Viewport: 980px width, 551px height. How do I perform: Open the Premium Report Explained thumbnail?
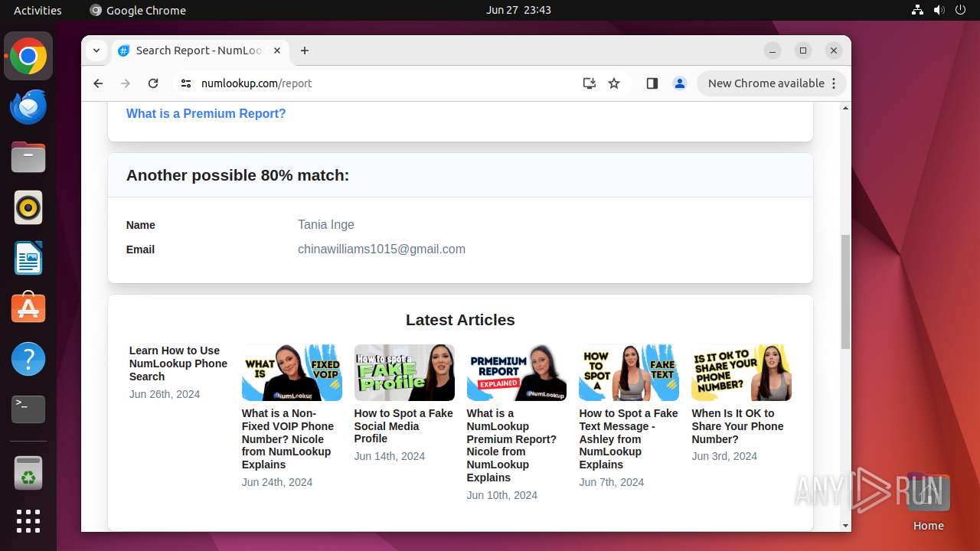tap(517, 373)
